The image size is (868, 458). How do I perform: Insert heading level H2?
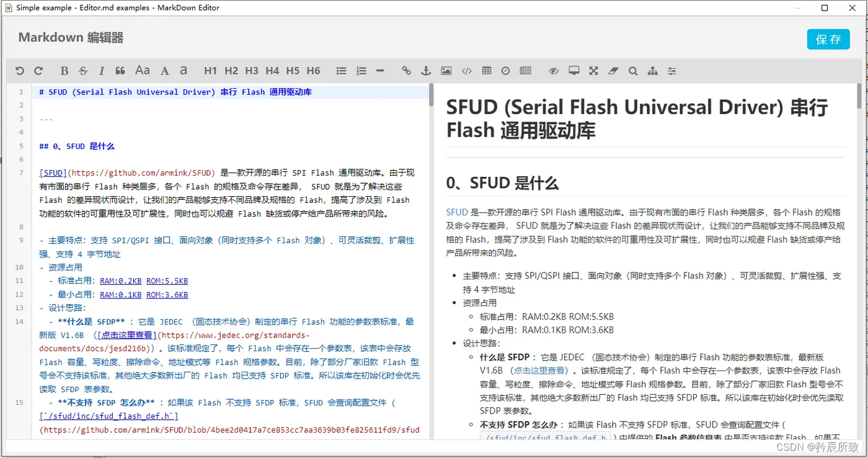pos(231,71)
